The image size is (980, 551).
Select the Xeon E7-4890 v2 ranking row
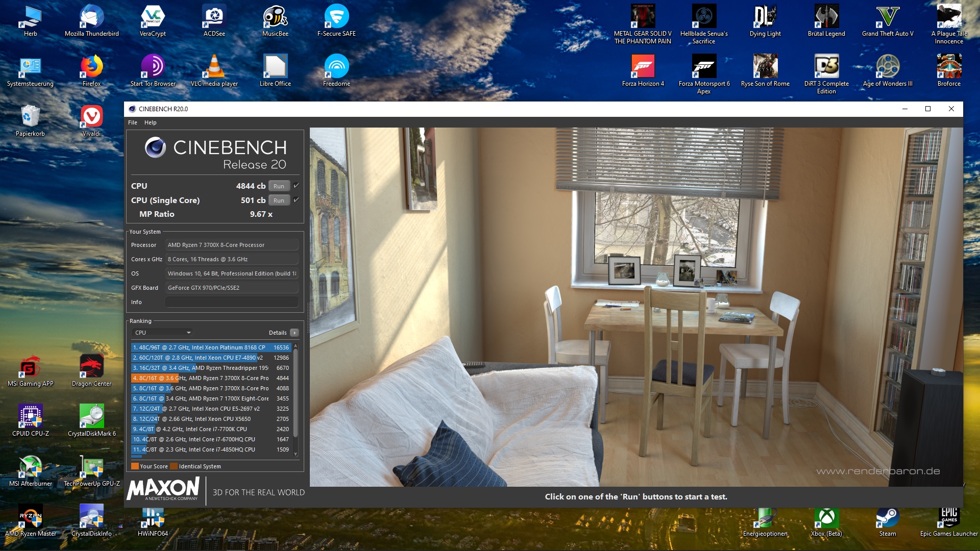point(211,358)
